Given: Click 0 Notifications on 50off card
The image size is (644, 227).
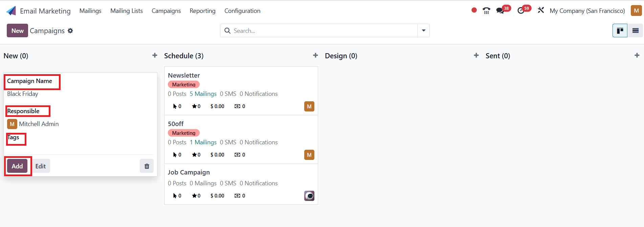Looking at the screenshot, I should tap(259, 142).
